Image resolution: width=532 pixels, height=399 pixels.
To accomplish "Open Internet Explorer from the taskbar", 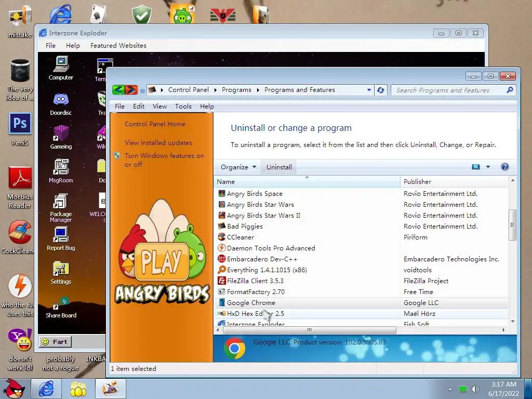I will [46, 389].
